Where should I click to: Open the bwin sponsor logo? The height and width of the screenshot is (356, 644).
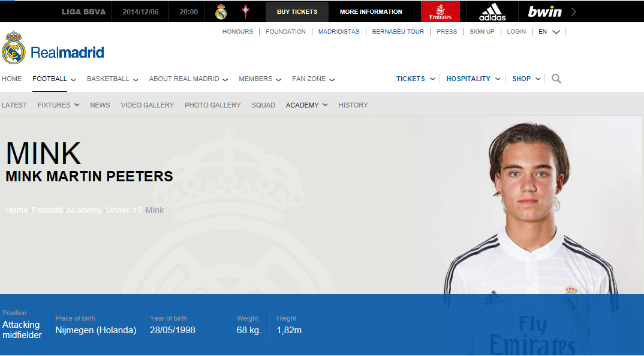tap(544, 11)
